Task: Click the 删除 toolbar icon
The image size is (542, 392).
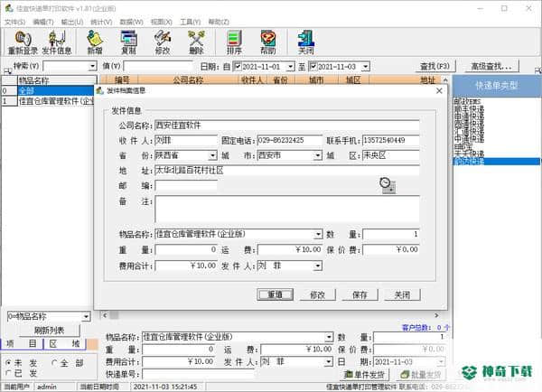Action: 196,42
